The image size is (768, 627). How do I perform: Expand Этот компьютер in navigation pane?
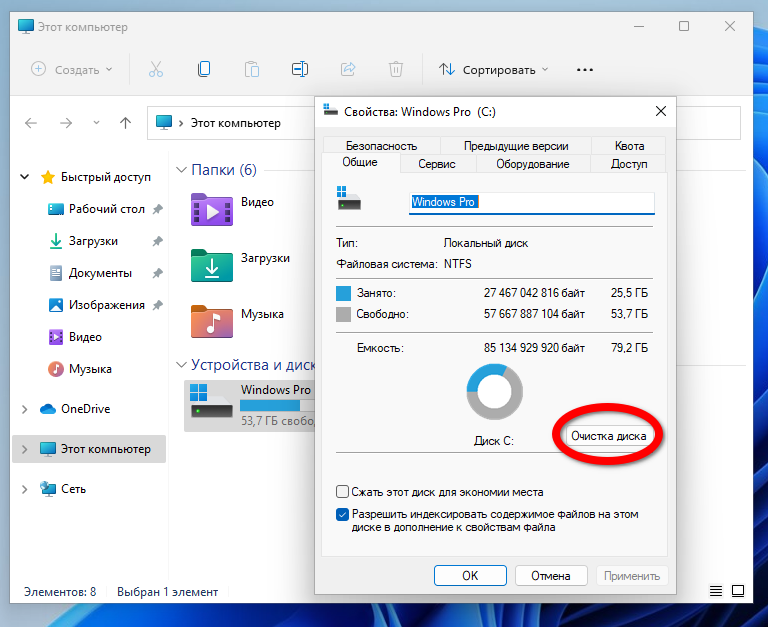tap(24, 449)
